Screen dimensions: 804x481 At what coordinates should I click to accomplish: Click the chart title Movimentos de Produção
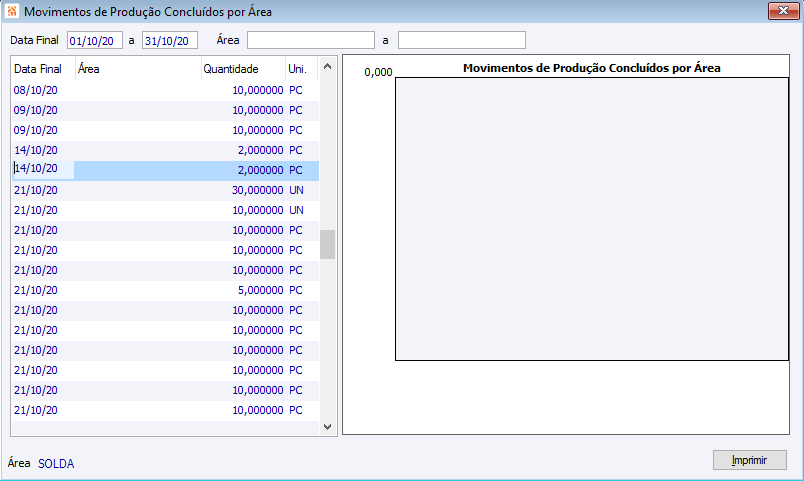pyautogui.click(x=592, y=68)
